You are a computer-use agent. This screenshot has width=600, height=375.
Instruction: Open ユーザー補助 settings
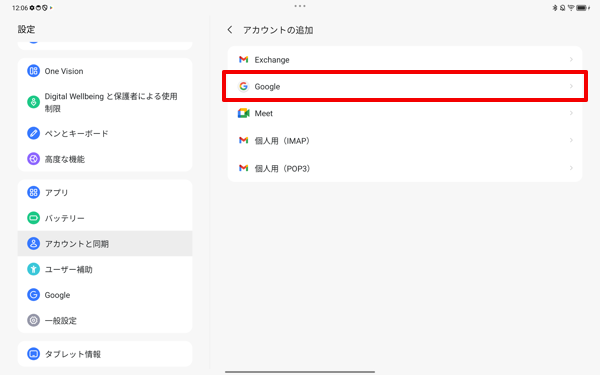coord(105,269)
